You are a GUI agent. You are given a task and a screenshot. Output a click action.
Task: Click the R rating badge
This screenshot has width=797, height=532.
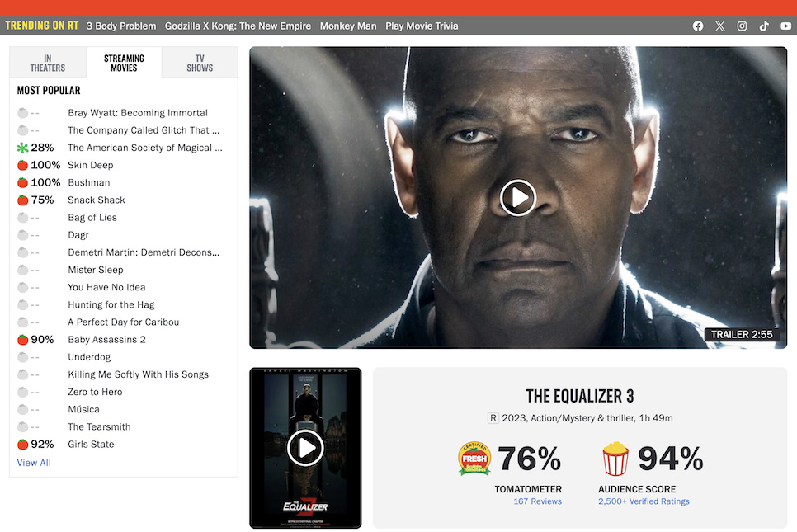pyautogui.click(x=493, y=418)
